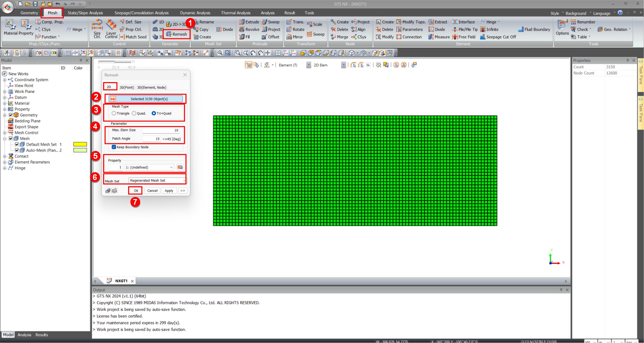Screen dimensions: 644x343
Task: Switch to Static/Slope Analysis tab
Action: point(85,13)
